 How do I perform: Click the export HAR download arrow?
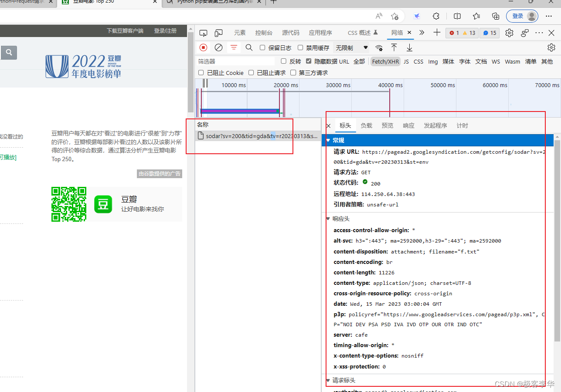pyautogui.click(x=409, y=47)
